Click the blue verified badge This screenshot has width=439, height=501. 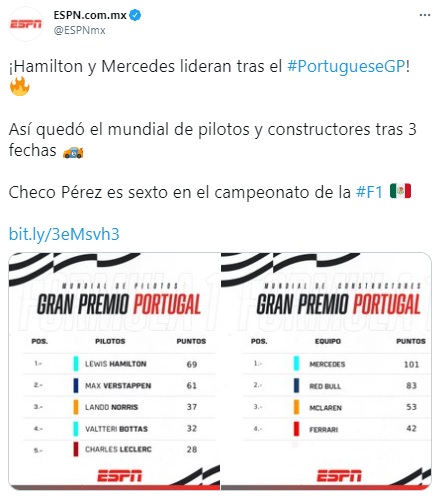click(x=135, y=15)
